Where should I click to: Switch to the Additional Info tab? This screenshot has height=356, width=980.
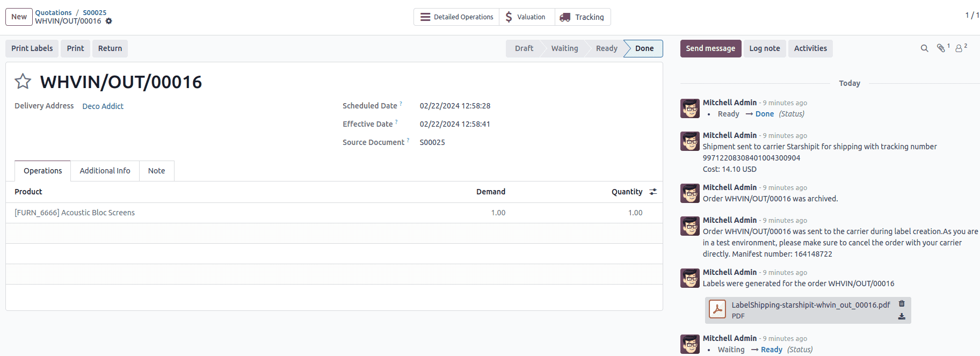coord(105,171)
